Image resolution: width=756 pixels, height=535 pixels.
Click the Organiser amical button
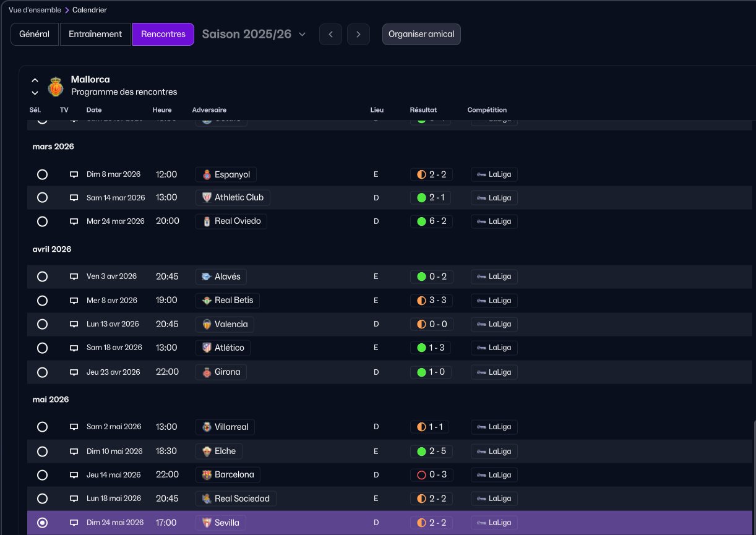[421, 34]
